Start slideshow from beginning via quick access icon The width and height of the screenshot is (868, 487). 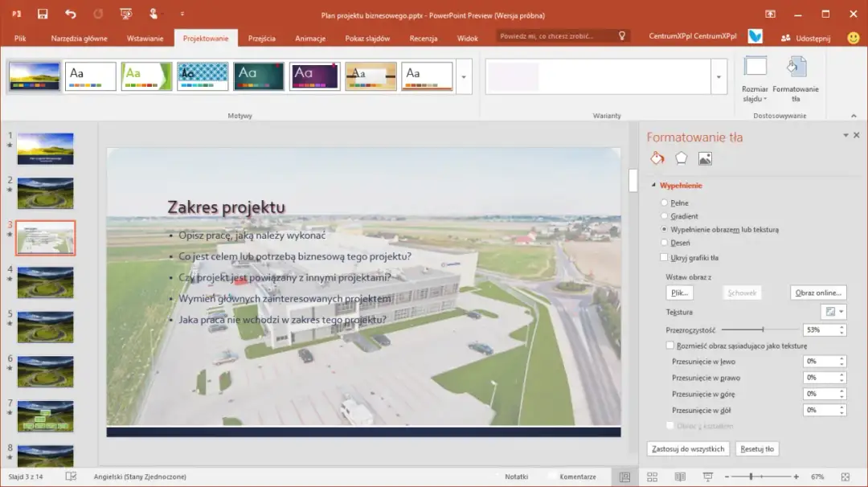pos(125,14)
